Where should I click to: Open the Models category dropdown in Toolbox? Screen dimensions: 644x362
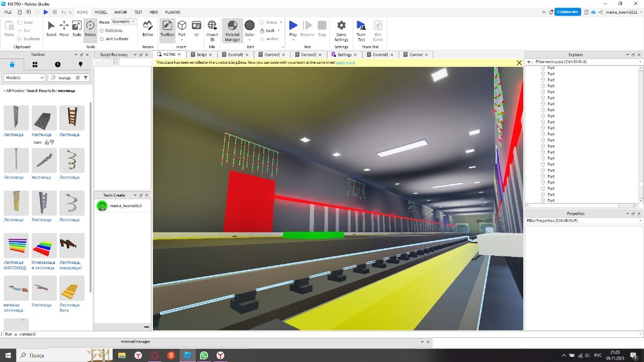click(24, 78)
